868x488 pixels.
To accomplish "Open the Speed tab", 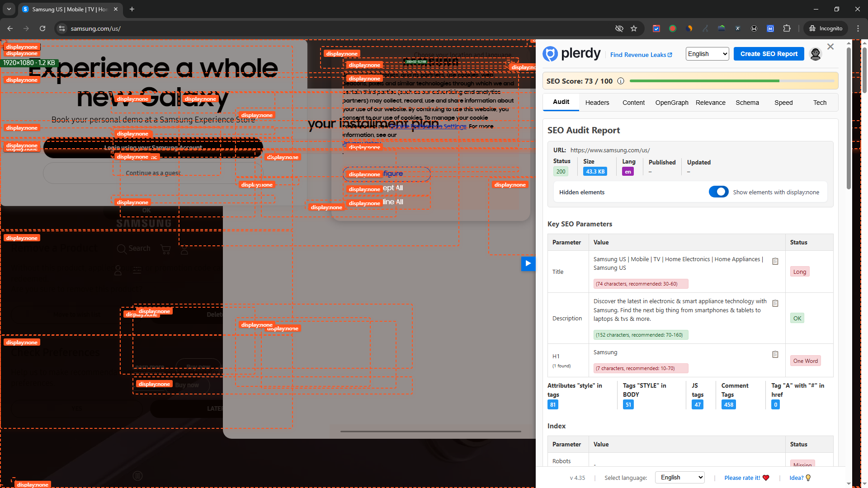I will 783,103.
